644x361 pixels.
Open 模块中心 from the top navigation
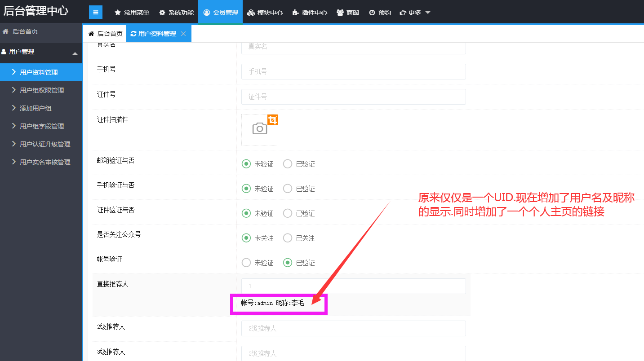tap(265, 13)
